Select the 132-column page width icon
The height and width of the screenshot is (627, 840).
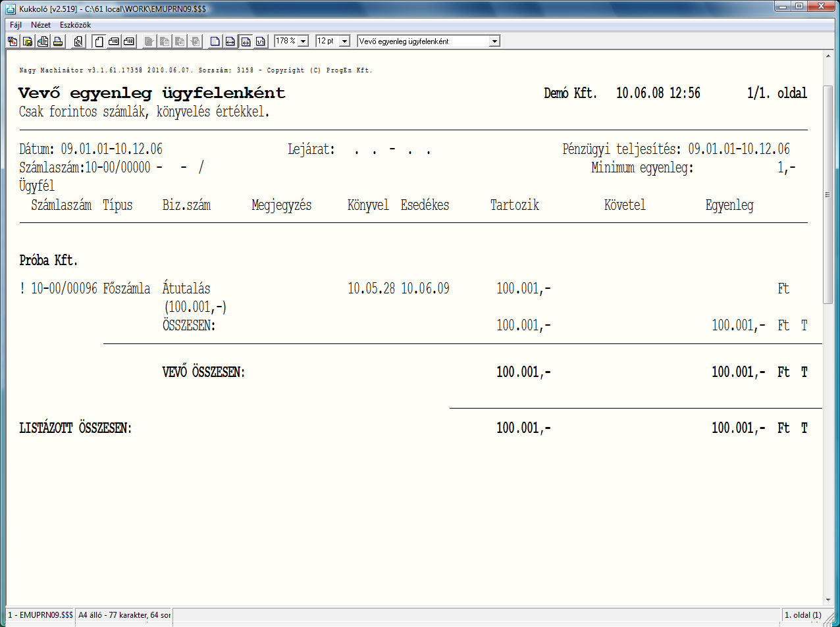coord(129,41)
